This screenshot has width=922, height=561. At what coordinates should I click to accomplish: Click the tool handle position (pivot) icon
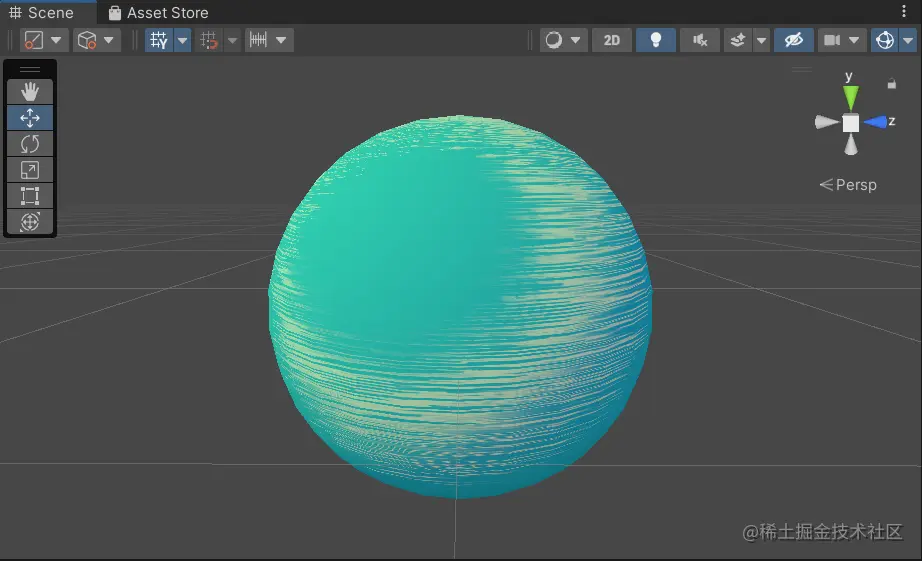click(x=34, y=40)
